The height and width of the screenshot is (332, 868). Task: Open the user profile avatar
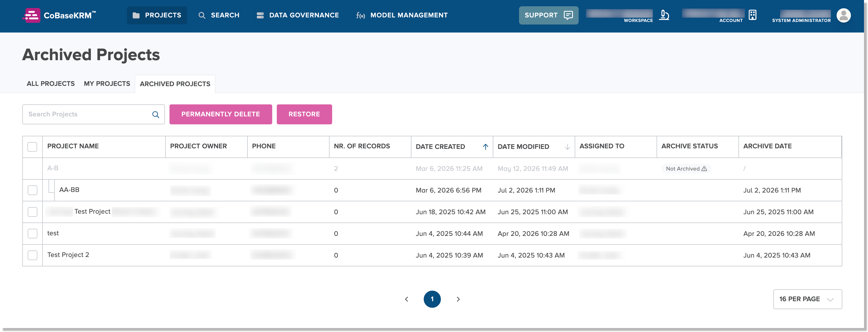[x=843, y=15]
